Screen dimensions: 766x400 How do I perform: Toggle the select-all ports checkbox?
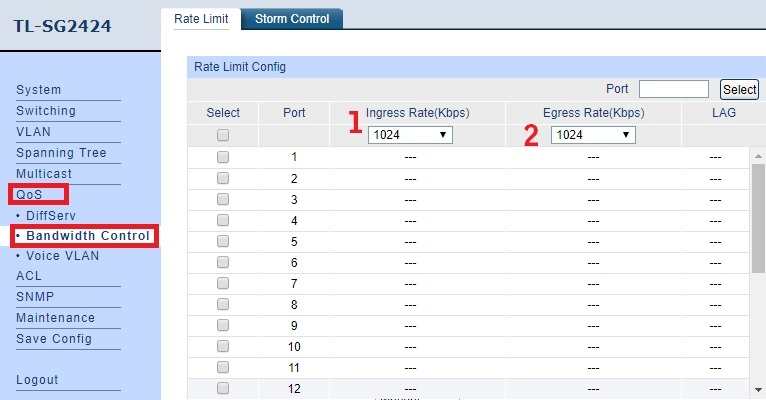[223, 135]
